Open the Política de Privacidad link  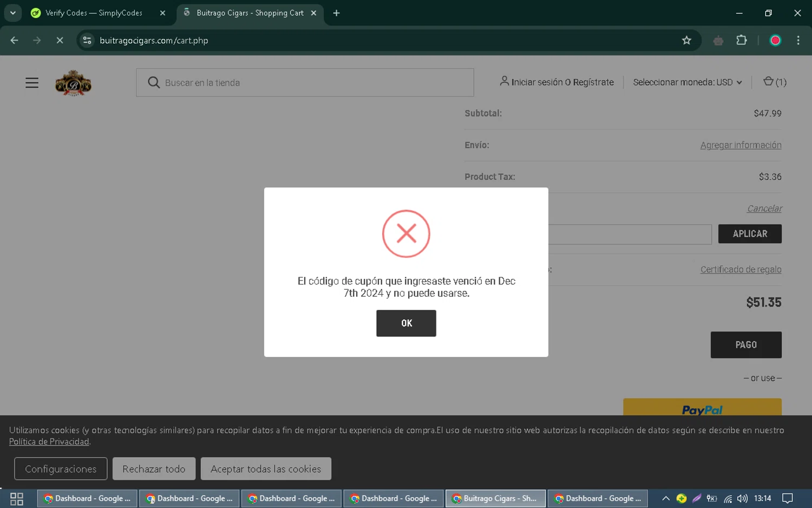pos(49,442)
